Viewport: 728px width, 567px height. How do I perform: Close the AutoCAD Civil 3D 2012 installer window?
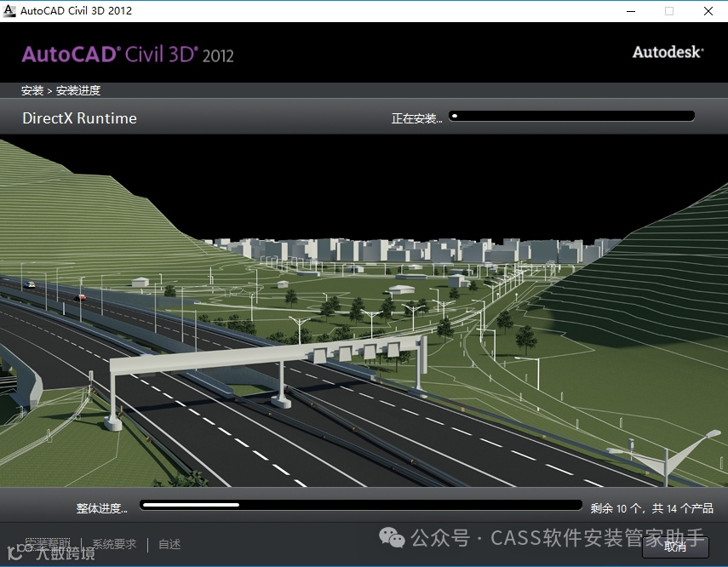point(708,11)
